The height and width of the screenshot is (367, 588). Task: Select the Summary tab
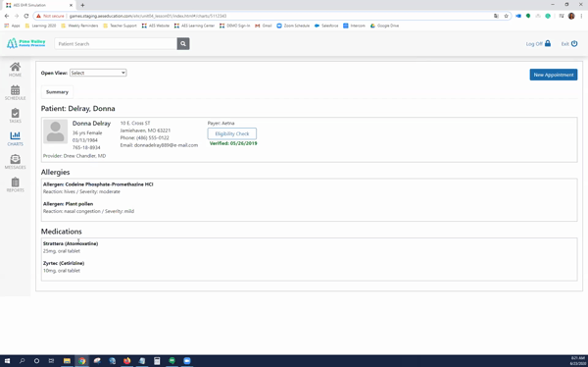[x=57, y=92]
